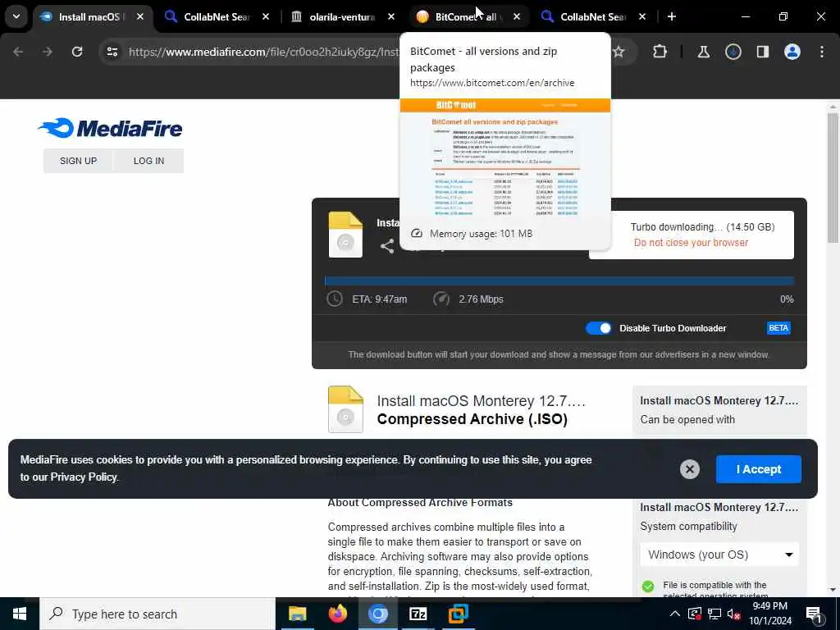The width and height of the screenshot is (840, 630).
Task: Switch to the BitComet tab
Action: (468, 17)
